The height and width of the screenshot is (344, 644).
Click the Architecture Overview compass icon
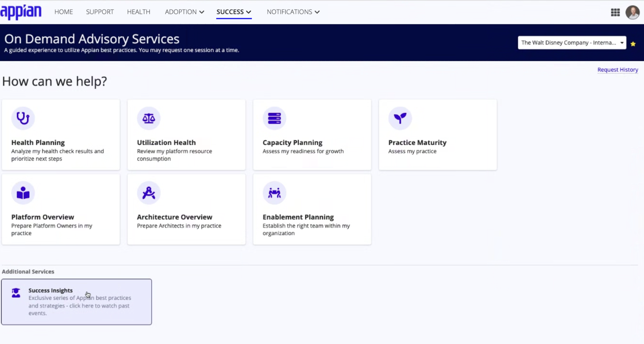point(149,193)
